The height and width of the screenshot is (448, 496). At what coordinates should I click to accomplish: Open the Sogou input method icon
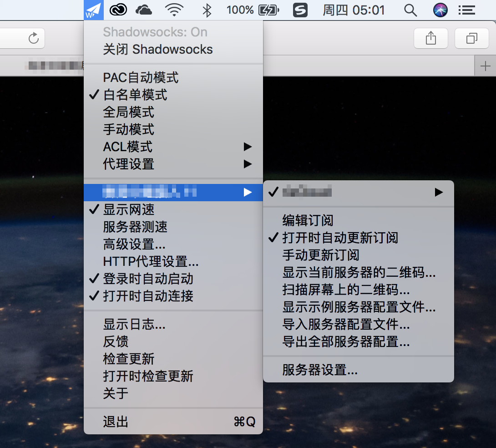click(300, 10)
